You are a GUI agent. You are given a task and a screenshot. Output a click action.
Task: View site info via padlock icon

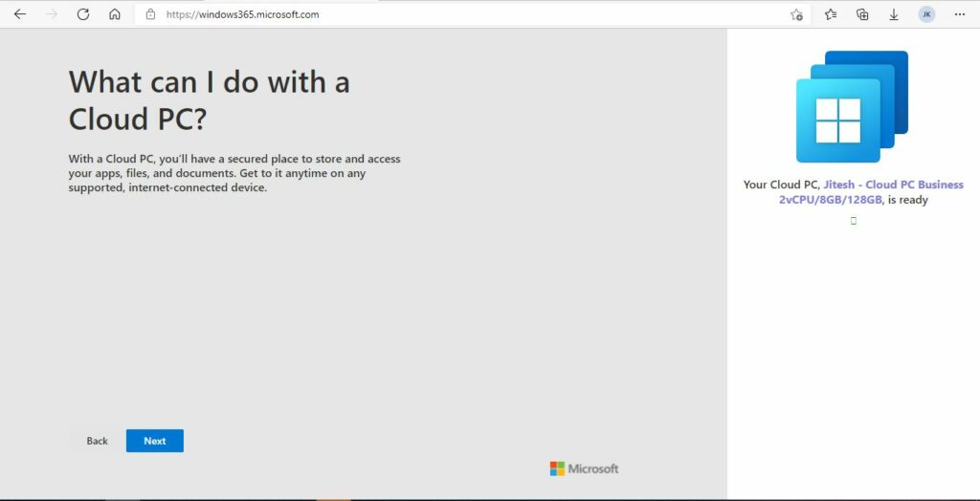click(150, 14)
